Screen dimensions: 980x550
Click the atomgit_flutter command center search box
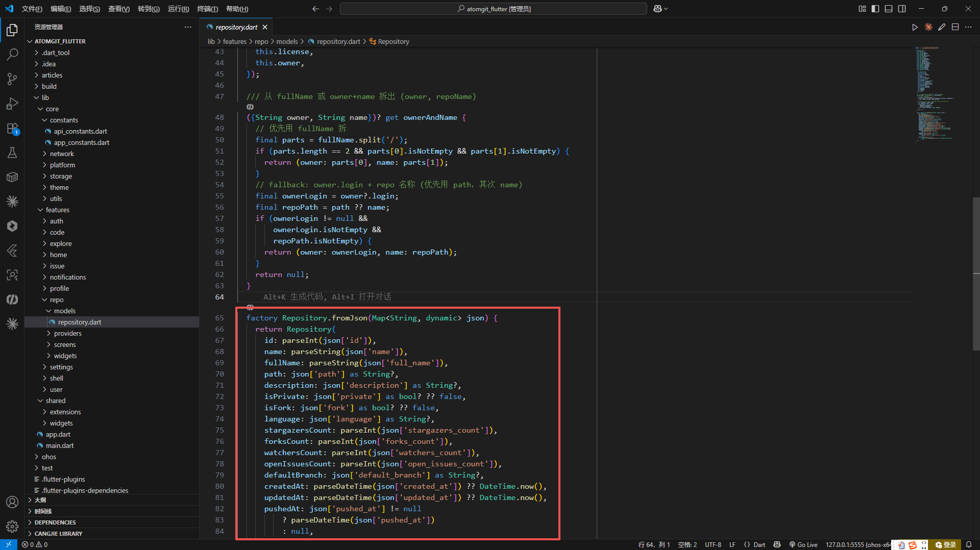point(494,9)
